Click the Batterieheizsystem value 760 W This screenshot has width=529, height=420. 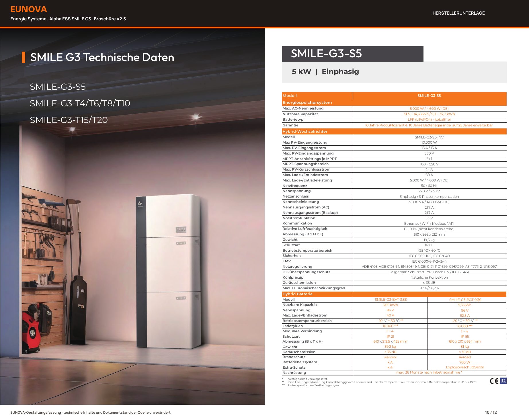464,362
